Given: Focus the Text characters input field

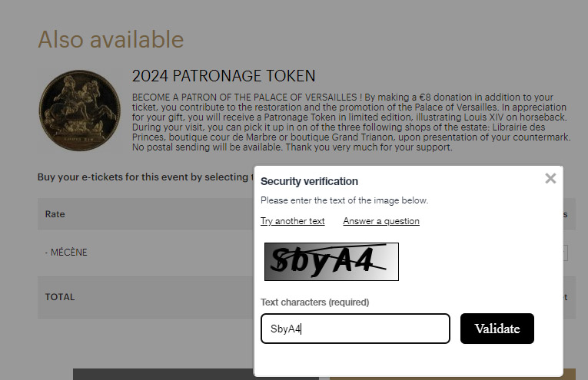Looking at the screenshot, I should [355, 329].
